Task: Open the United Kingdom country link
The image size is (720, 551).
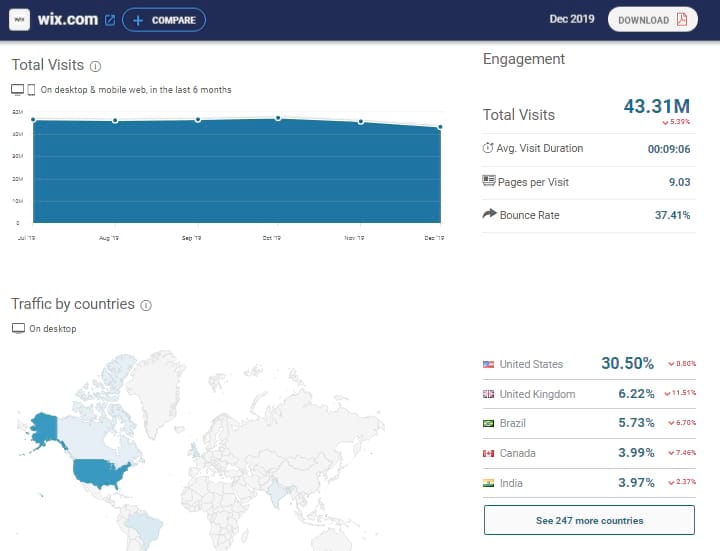Action: point(537,394)
